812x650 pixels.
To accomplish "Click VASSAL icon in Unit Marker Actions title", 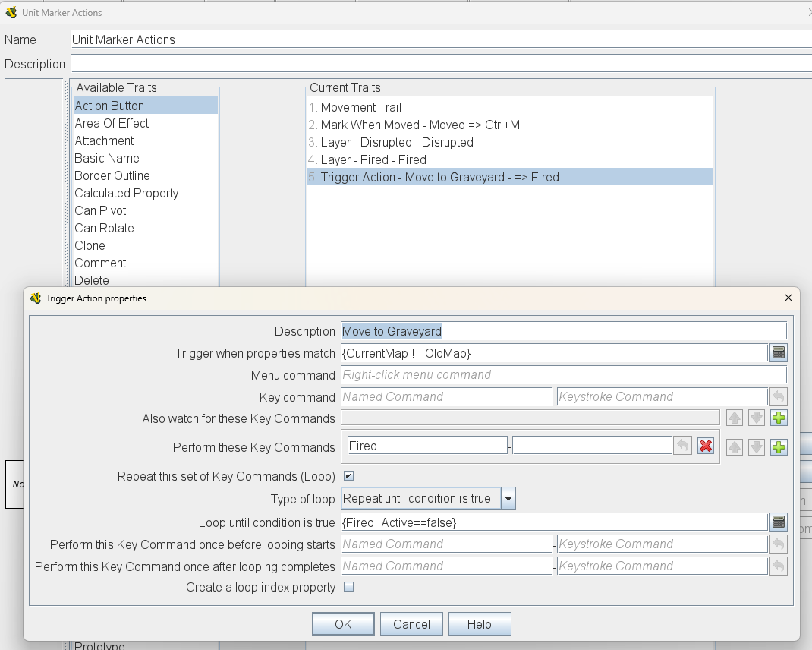I will click(x=11, y=12).
